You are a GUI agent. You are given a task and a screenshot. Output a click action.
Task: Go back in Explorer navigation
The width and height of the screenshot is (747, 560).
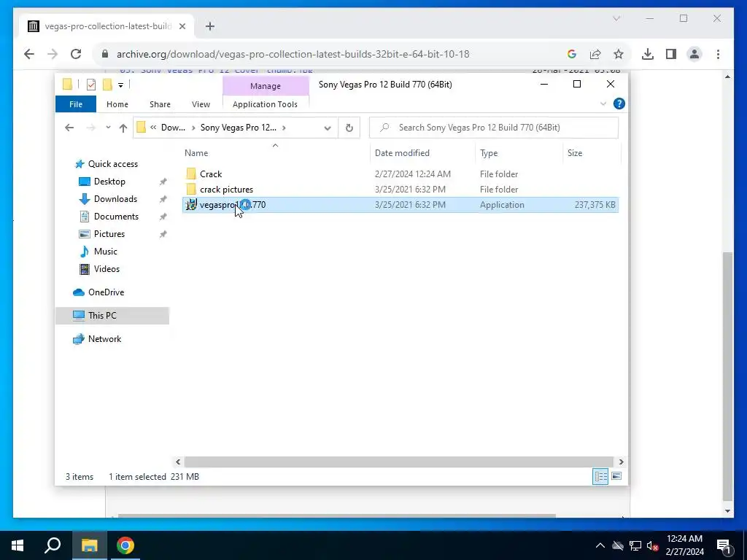69,128
